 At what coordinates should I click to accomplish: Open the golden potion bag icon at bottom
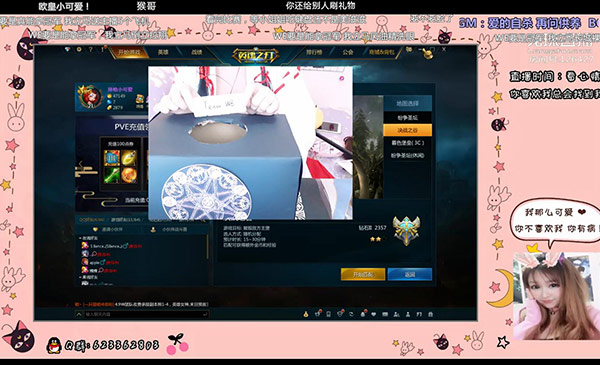pos(306,314)
